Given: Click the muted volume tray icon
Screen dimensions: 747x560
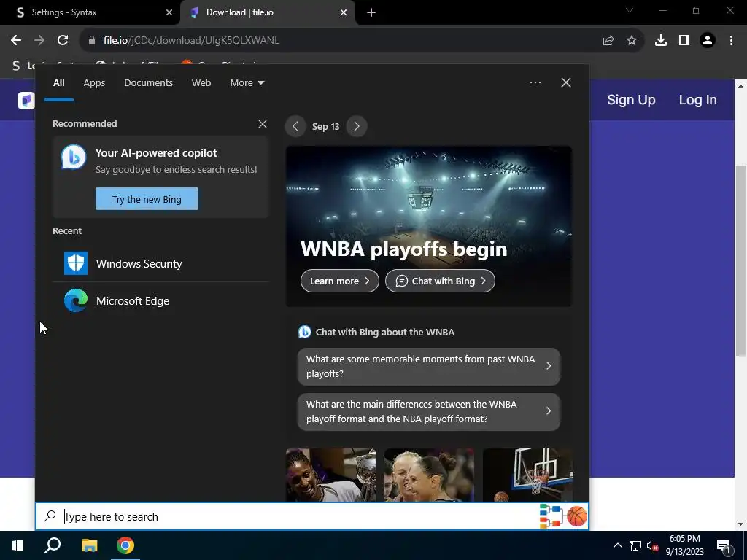Looking at the screenshot, I should click(652, 545).
